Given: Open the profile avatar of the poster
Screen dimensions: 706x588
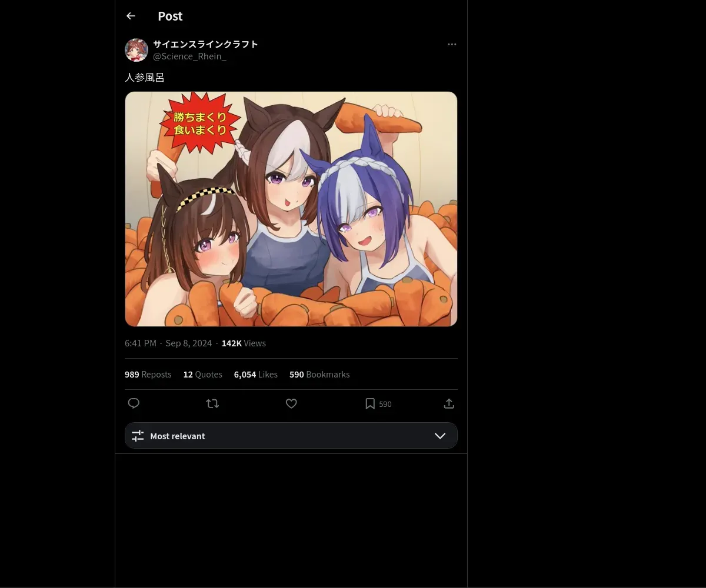Looking at the screenshot, I should [136, 50].
